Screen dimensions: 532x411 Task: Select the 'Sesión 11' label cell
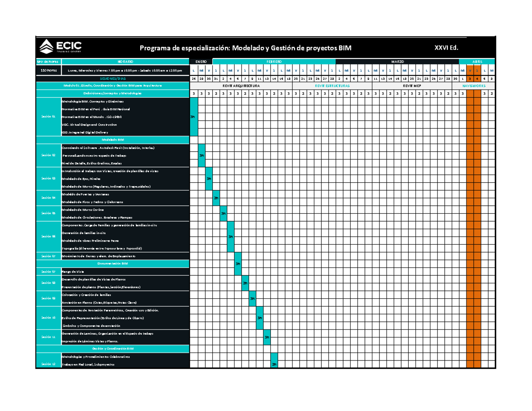48,337
